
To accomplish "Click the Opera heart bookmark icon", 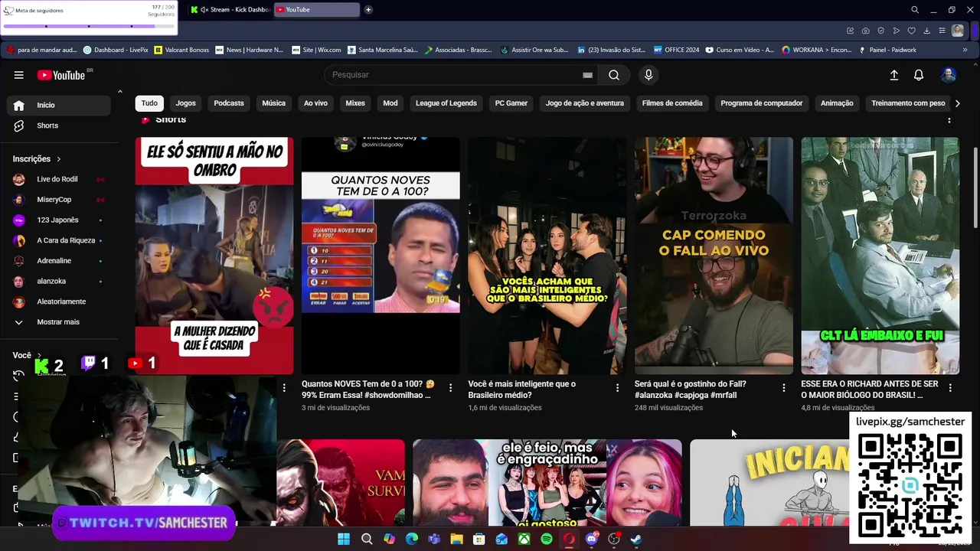I will coord(911,31).
